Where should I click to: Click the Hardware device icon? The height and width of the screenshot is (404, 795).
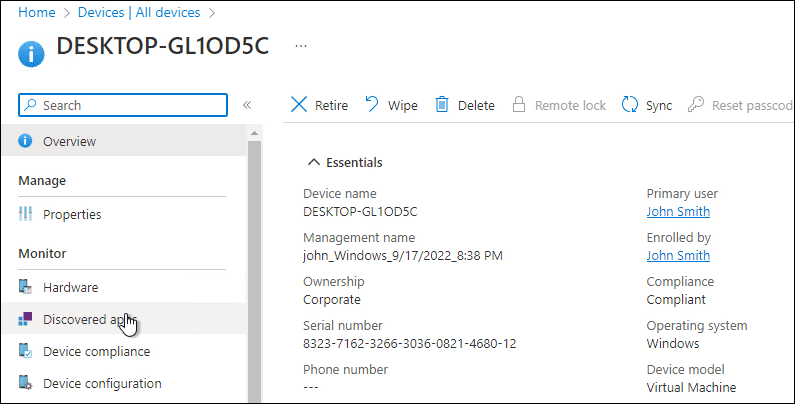coord(25,286)
